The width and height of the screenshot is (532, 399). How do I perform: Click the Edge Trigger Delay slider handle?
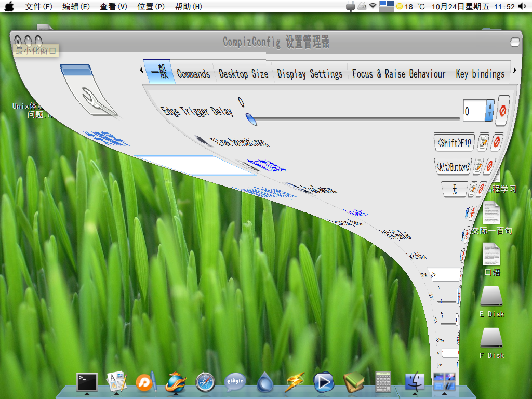pos(251,119)
